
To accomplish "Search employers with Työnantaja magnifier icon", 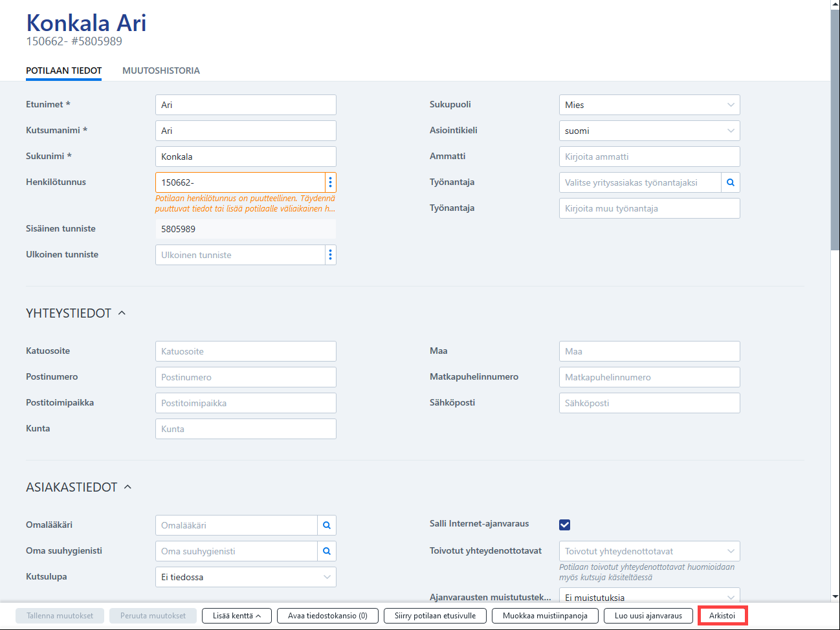I will [x=731, y=182].
